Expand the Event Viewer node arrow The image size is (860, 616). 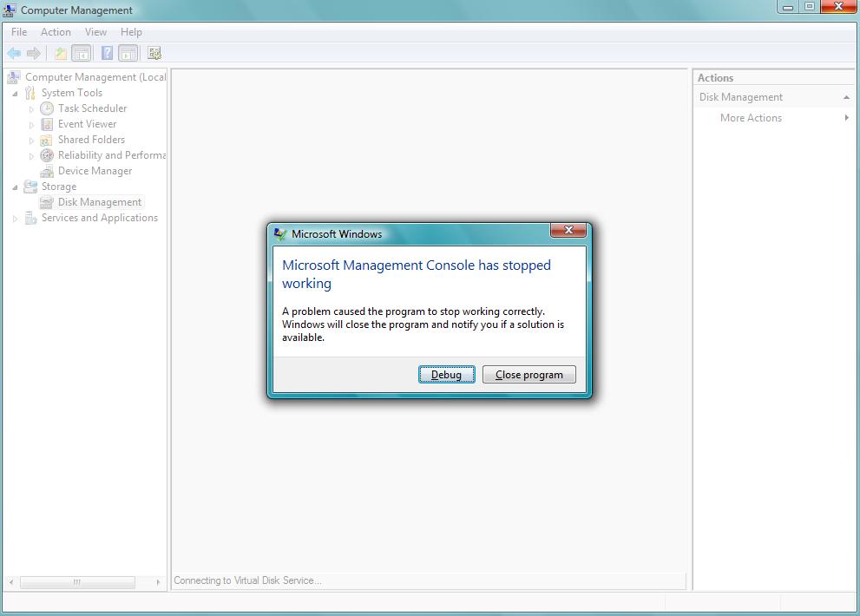click(x=31, y=125)
